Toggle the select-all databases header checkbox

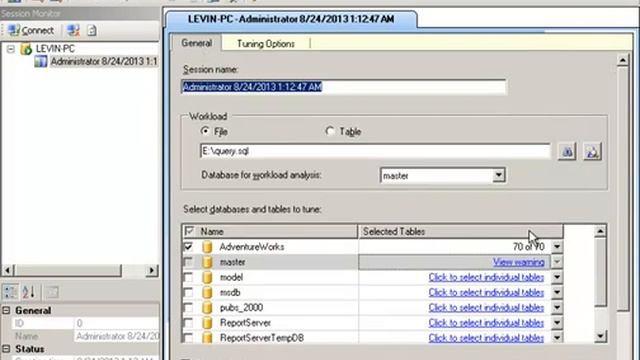[189, 231]
